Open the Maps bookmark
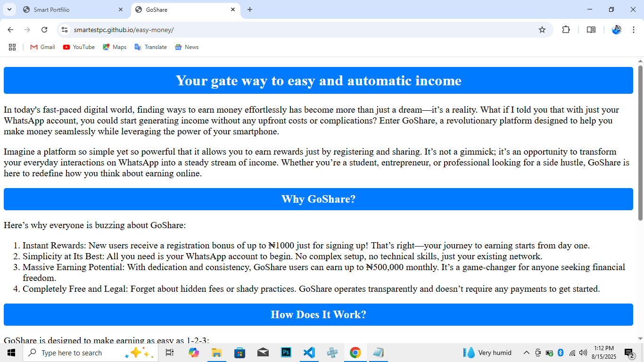 click(x=115, y=47)
